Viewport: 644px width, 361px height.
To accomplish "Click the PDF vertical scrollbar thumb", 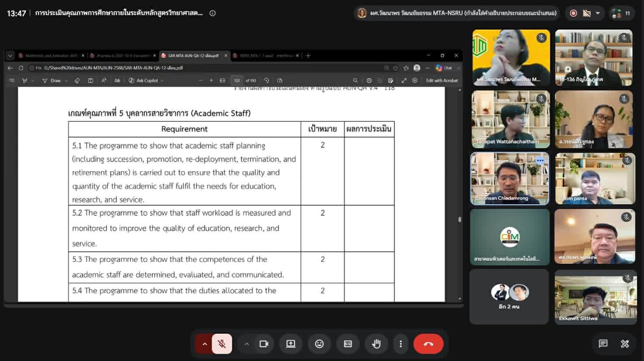I will 460,220.
